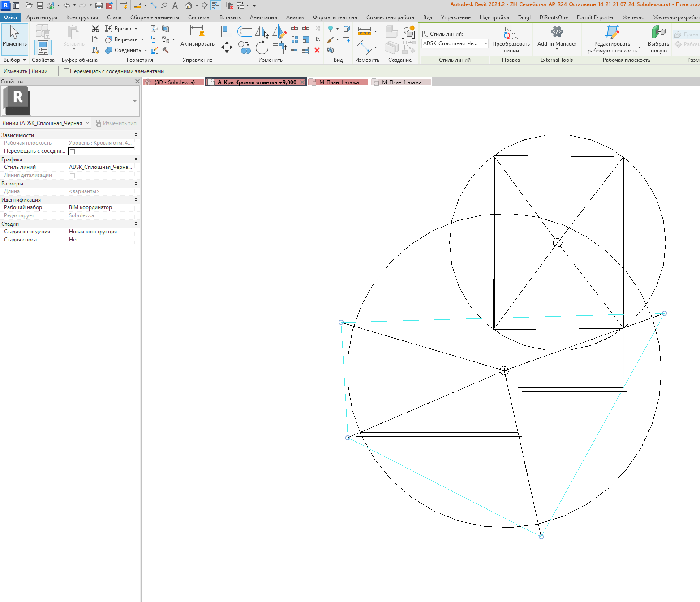Click the Pin element icon

click(x=318, y=39)
